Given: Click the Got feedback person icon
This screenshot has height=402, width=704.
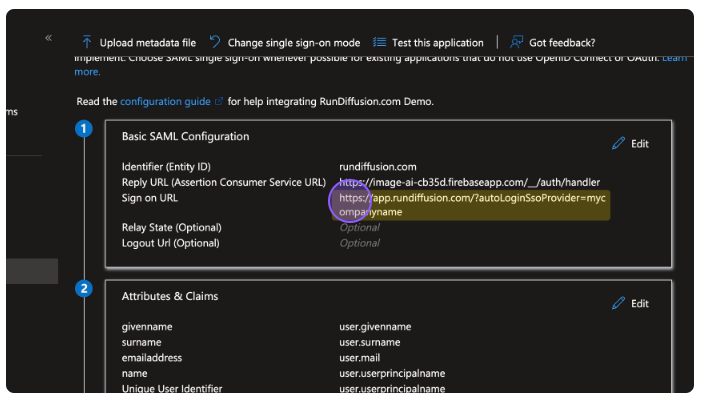Looking at the screenshot, I should 516,43.
